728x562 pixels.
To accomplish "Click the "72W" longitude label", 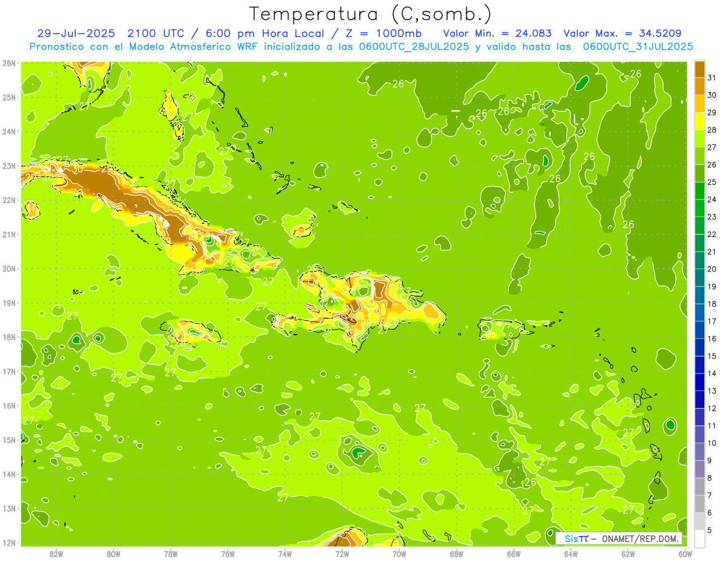I will [342, 554].
